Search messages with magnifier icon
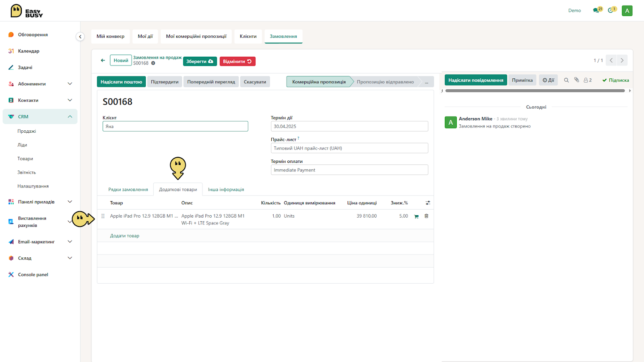Image resolution: width=644 pixels, height=362 pixels. pos(566,80)
